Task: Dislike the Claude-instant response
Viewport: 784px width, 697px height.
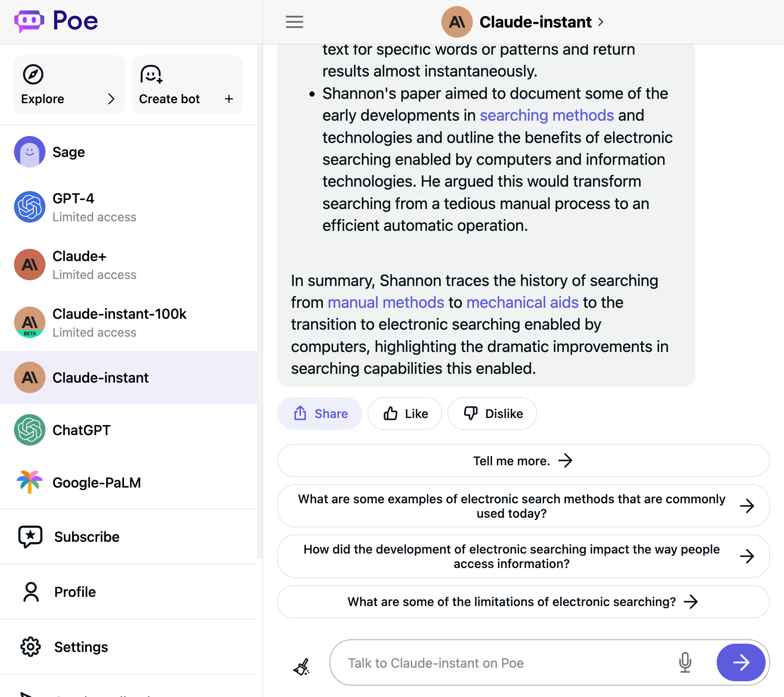Action: click(492, 414)
